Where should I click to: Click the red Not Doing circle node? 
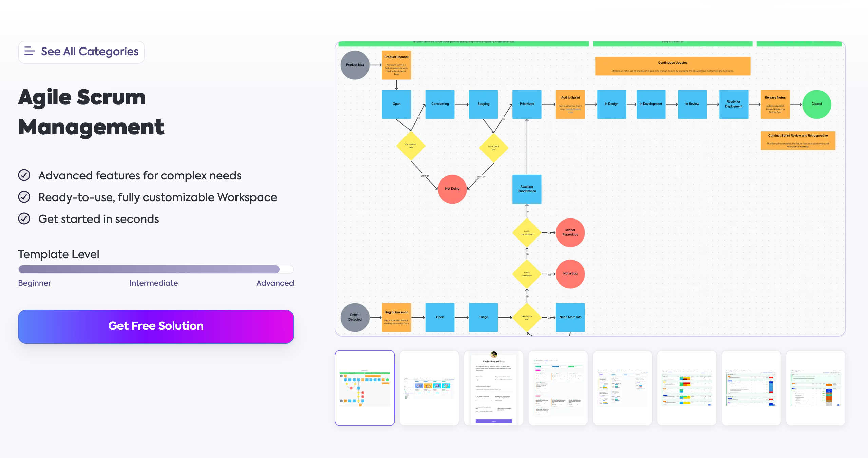click(x=452, y=189)
